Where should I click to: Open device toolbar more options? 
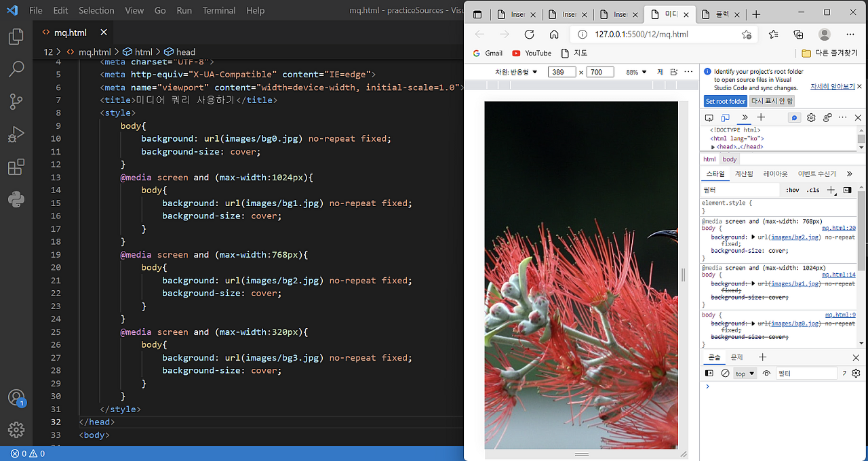[x=688, y=72]
